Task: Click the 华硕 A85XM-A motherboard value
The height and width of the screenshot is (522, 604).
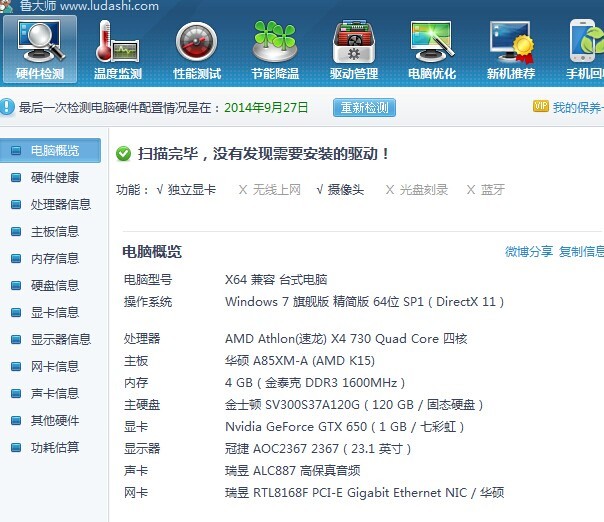Action: (x=300, y=361)
